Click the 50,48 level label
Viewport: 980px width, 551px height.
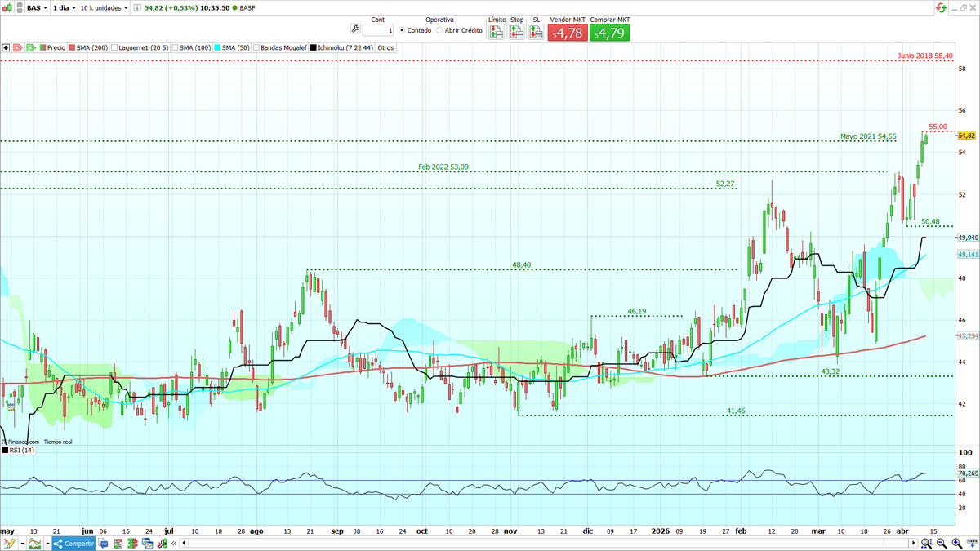(x=930, y=222)
